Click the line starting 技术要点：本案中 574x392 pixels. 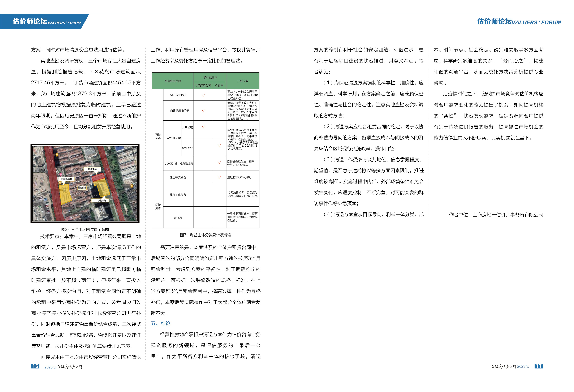coord(91,237)
